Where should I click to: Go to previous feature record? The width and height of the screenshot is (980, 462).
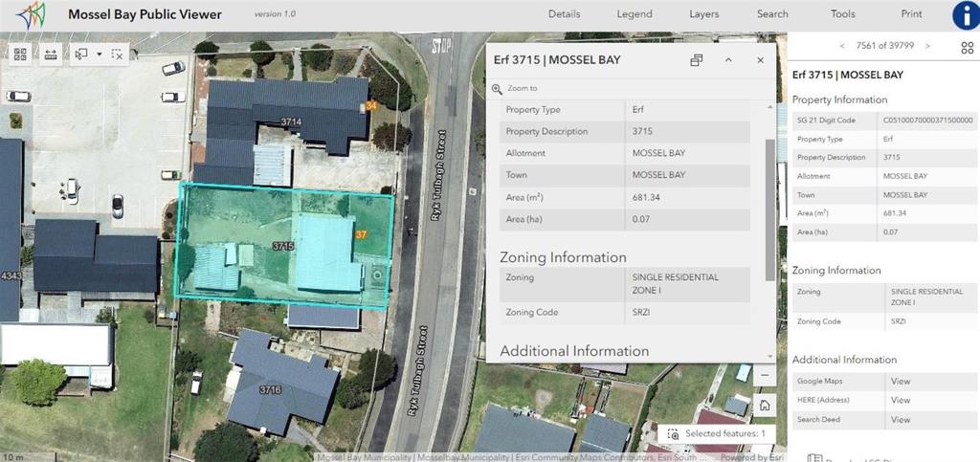(x=841, y=46)
